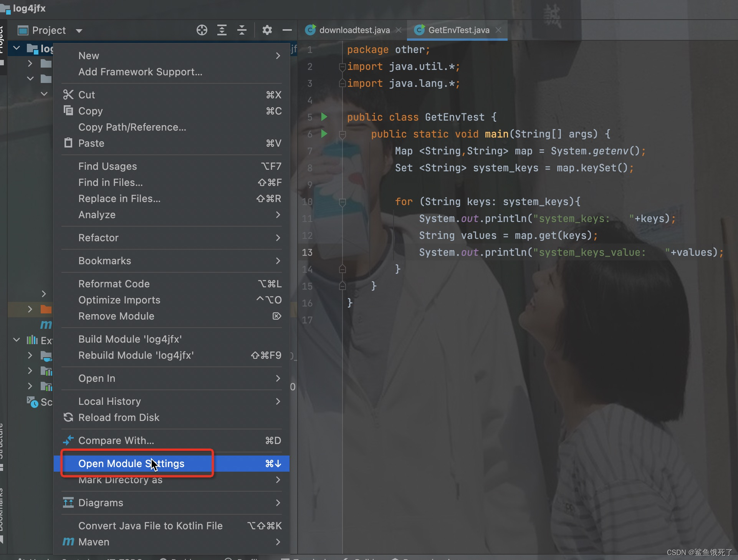The image size is (738, 560).
Task: Select Open Module Settings menu entry
Action: [131, 464]
